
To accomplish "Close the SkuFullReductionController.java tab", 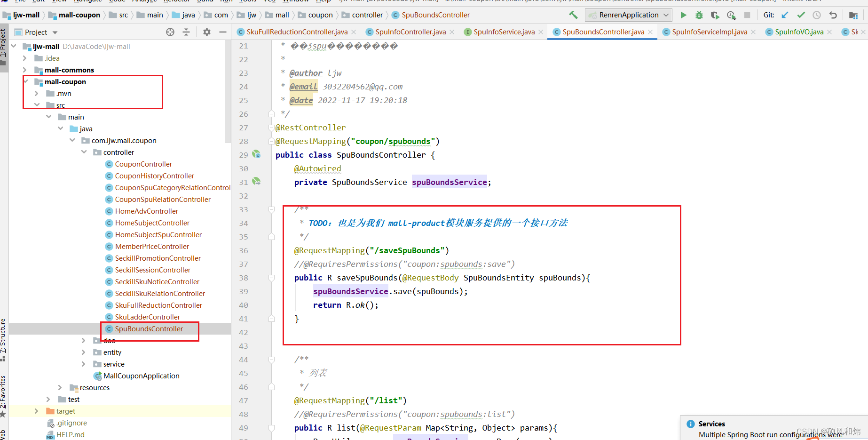I will [x=354, y=32].
